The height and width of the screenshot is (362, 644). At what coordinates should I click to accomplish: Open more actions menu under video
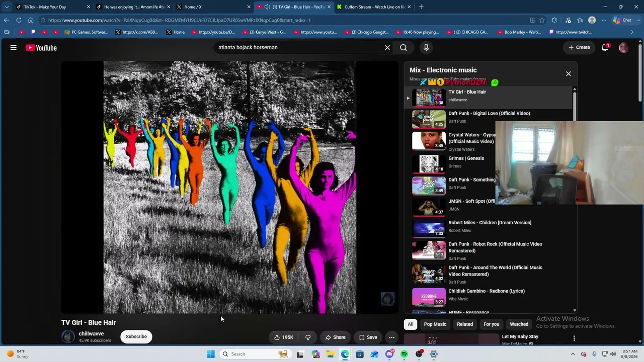coord(391,337)
